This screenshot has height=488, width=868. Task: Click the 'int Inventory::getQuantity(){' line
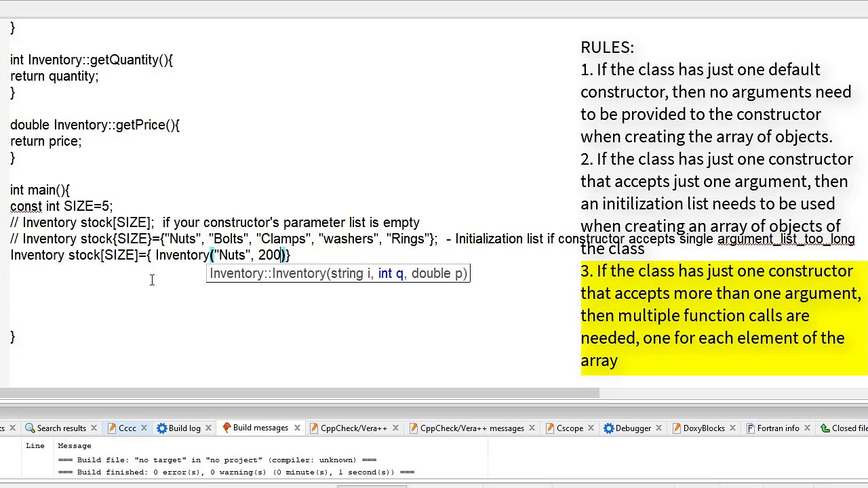[92, 60]
